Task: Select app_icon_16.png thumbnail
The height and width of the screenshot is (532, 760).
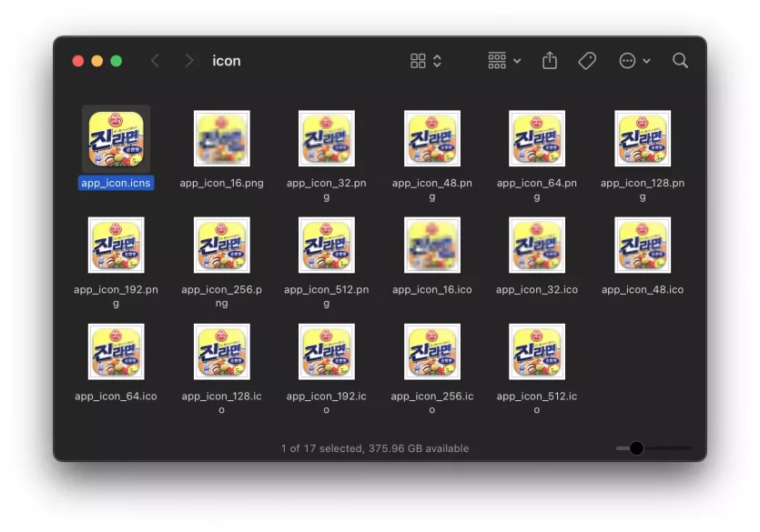Action: pyautogui.click(x=222, y=138)
